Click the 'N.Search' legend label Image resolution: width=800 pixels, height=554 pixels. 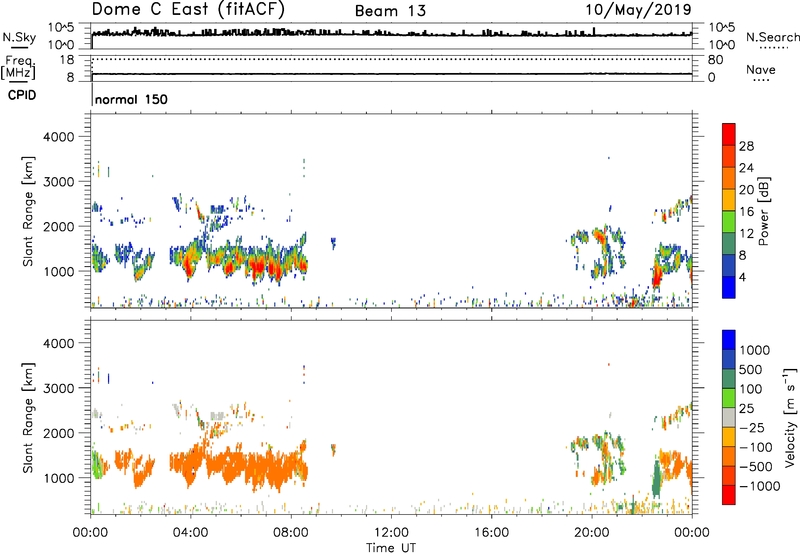pyautogui.click(x=773, y=37)
